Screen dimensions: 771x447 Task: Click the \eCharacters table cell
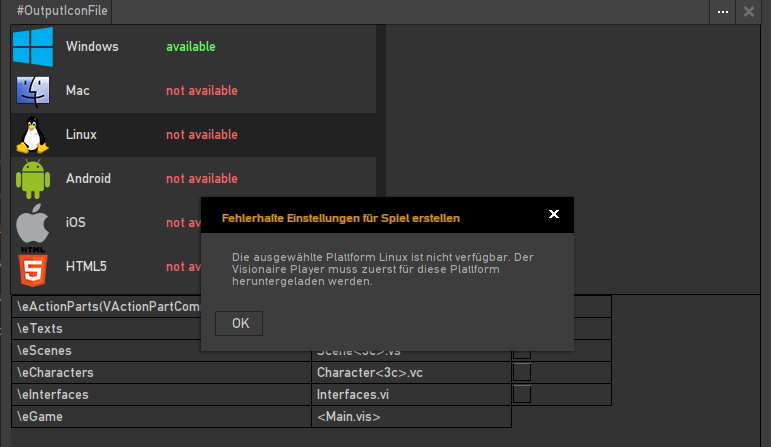(x=161, y=373)
